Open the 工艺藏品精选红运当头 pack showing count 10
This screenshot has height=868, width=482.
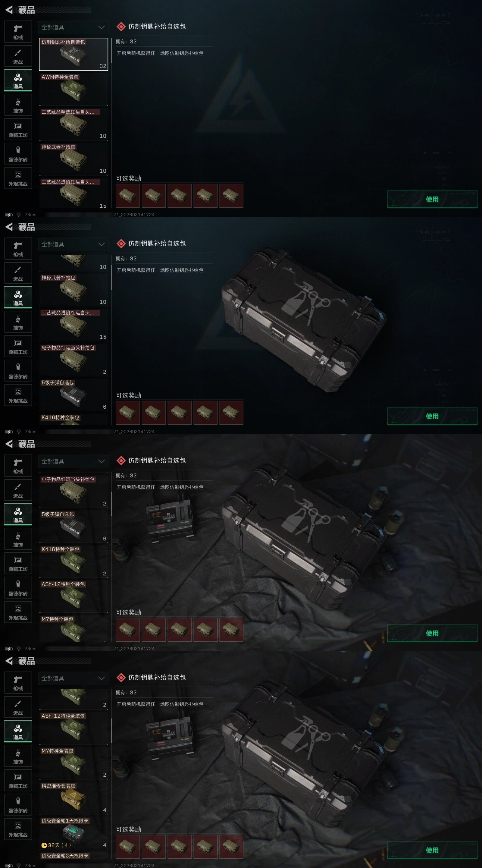pyautogui.click(x=74, y=124)
